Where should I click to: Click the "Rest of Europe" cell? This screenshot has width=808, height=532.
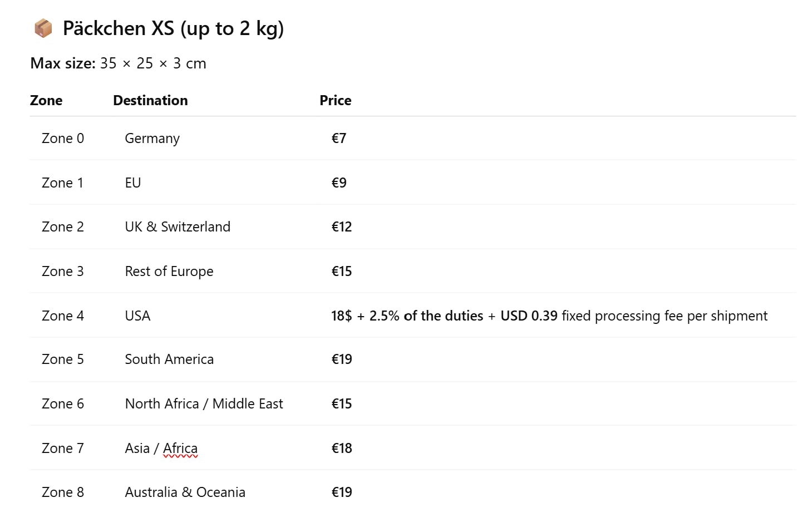[169, 271]
